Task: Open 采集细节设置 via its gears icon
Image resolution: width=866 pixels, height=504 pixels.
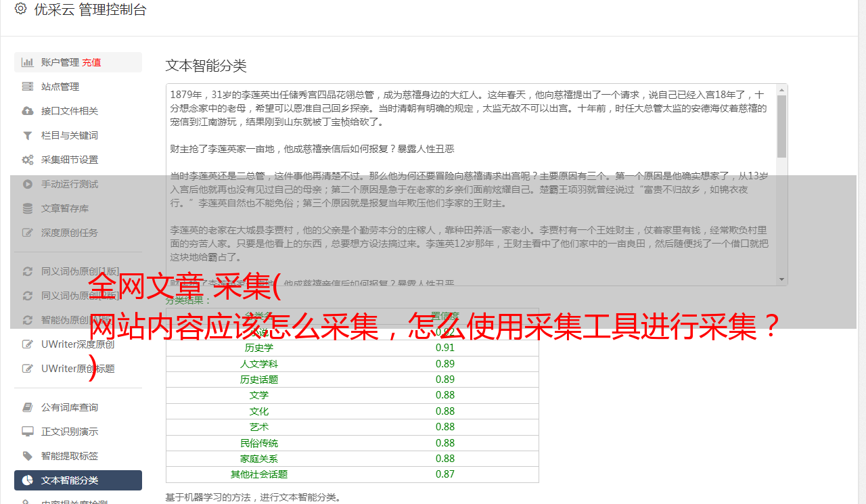Action: 28,160
